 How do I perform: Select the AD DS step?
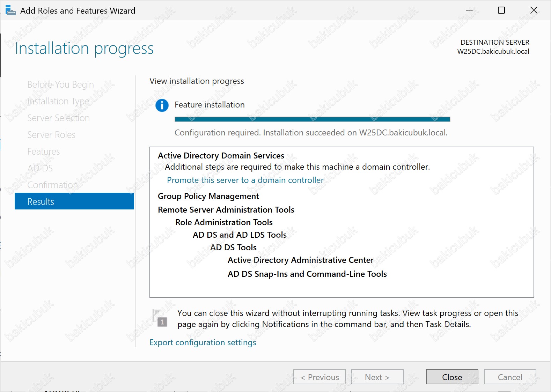(x=40, y=168)
